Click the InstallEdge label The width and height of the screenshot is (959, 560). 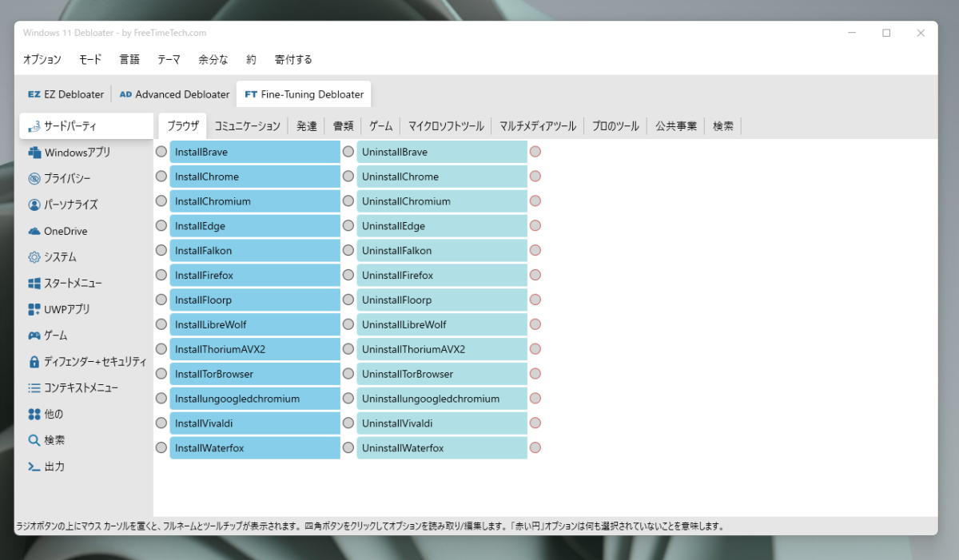pos(255,226)
